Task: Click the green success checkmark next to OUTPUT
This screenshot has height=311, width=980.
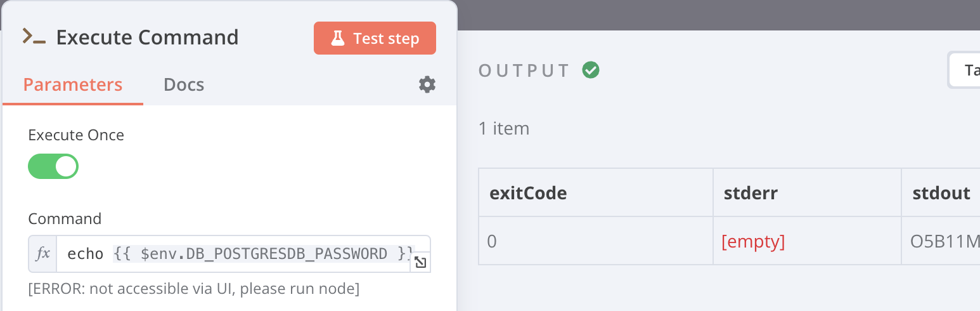Action: (591, 70)
